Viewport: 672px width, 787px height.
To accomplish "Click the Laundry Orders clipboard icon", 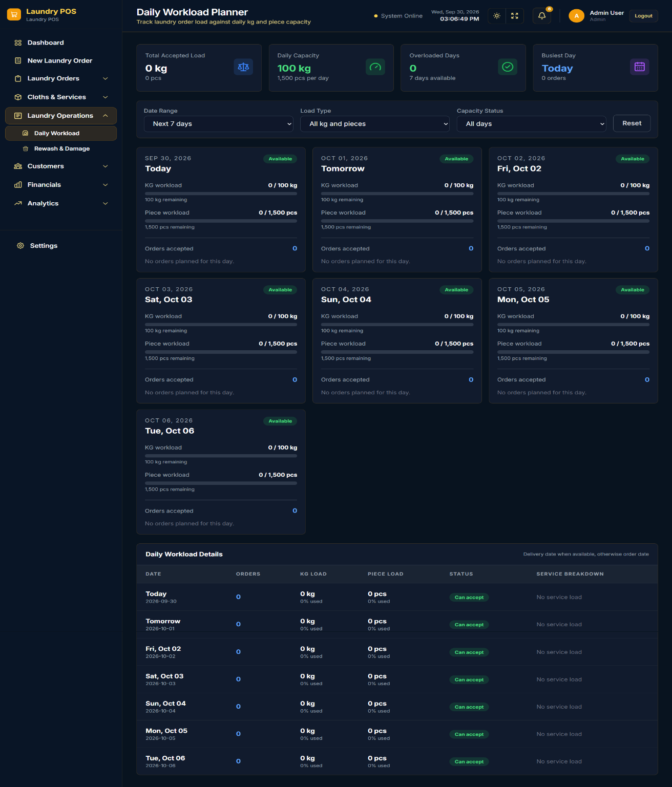I will (18, 79).
